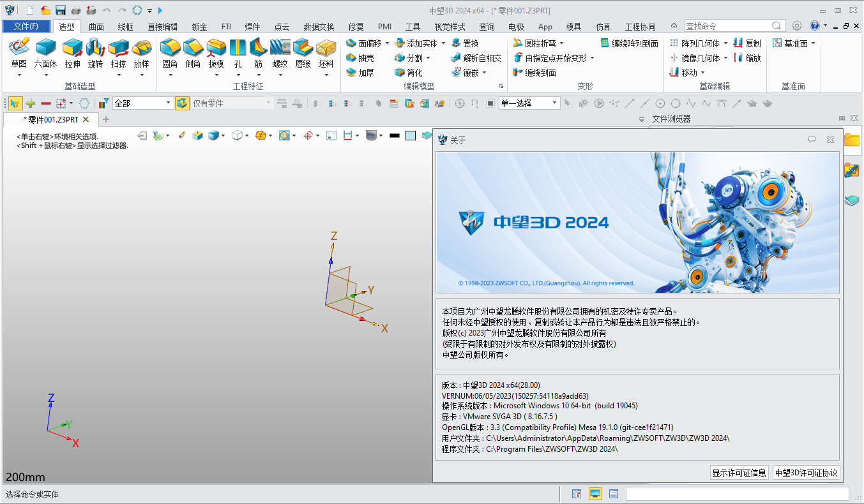Click the 拉伸 (Extrude) tool icon
Screen dimensions: 864x504
click(x=72, y=48)
